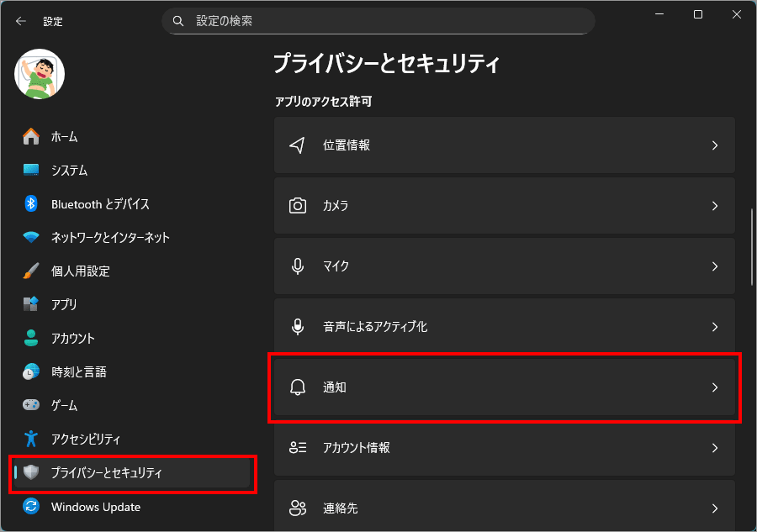Screen dimensions: 757x532
Task: Click the アカウント情報 person-list icon
Action: (x=297, y=448)
